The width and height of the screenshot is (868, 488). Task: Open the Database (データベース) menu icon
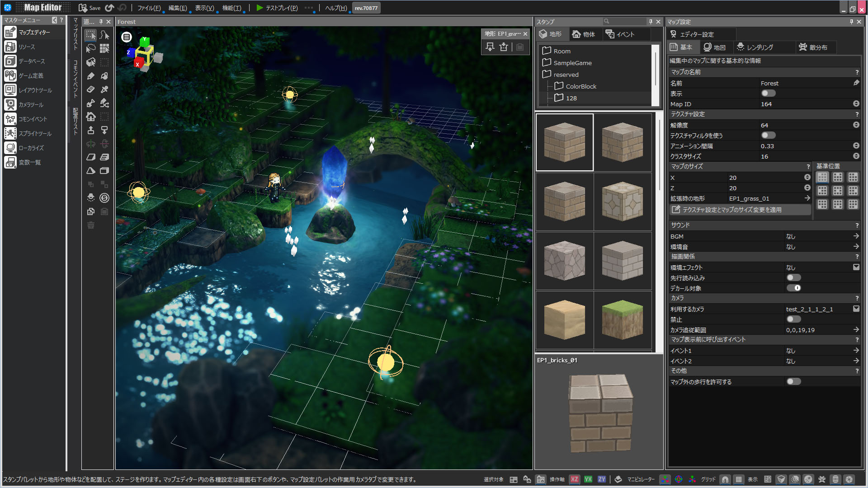pos(10,61)
